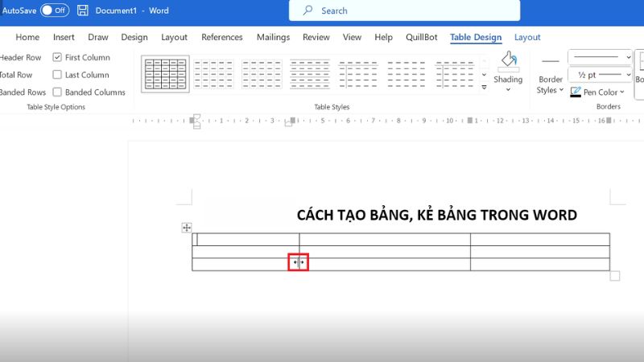The image size is (644, 362).
Task: Click the ruler column marker after 16
Action: click(609, 120)
